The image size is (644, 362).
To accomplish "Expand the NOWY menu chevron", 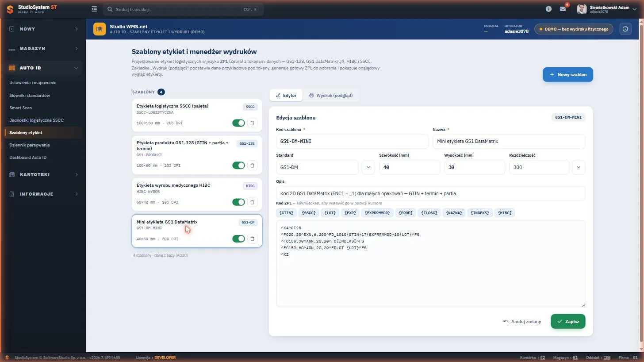I will [x=76, y=29].
